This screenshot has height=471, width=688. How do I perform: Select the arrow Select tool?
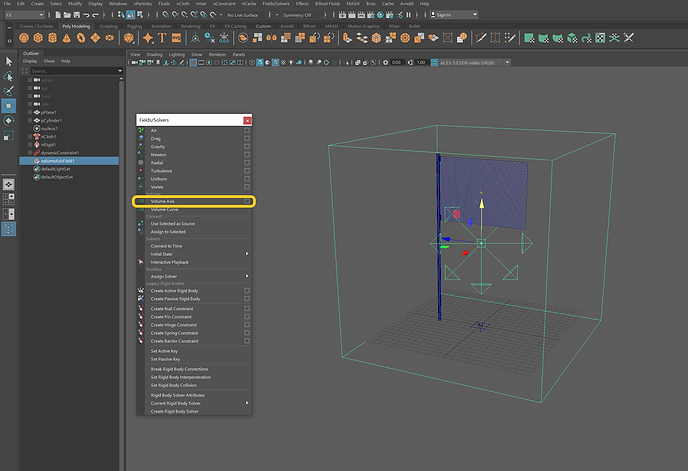coord(9,61)
